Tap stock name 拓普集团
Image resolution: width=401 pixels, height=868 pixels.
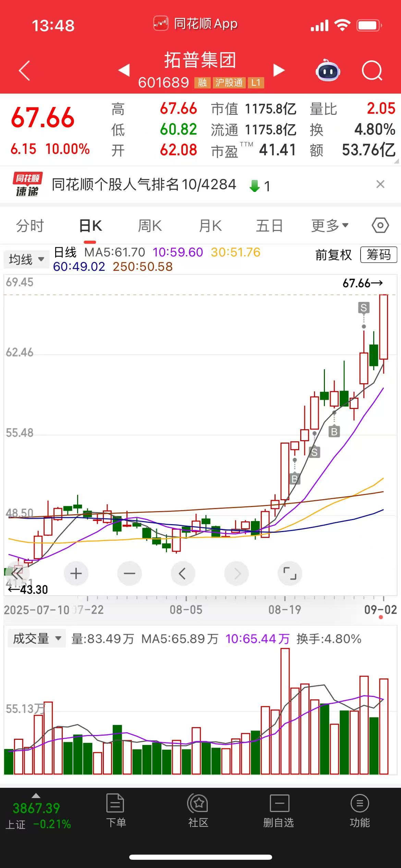pos(200,60)
